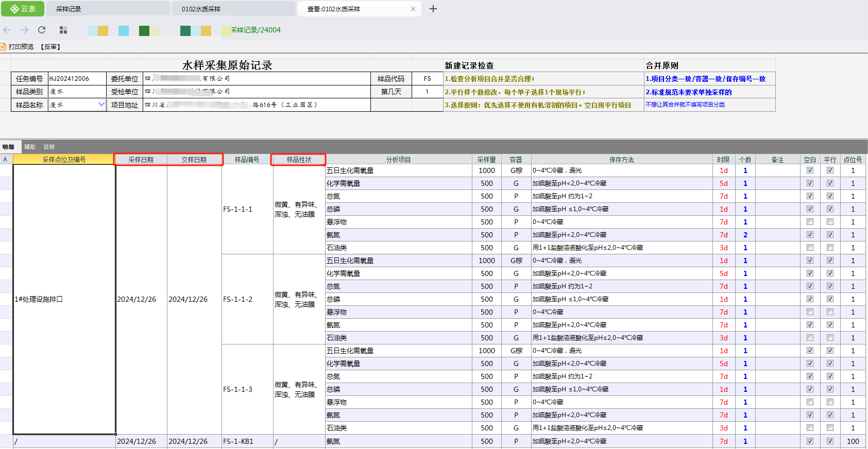Viewport: 868px width, 449px height.
Task: Toggle 空白 checkbox for FS-1-1-1 悬浮物 row
Action: [x=810, y=222]
